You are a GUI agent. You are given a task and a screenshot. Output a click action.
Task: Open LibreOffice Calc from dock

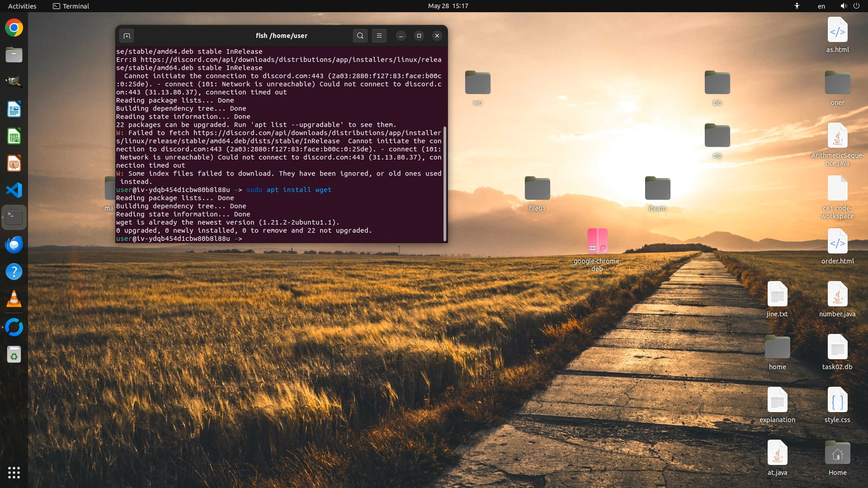tap(14, 136)
